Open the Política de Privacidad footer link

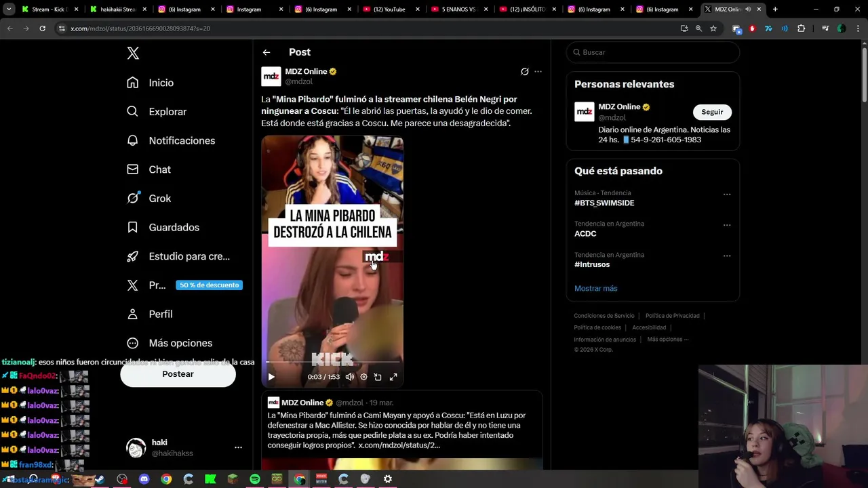[x=672, y=316]
